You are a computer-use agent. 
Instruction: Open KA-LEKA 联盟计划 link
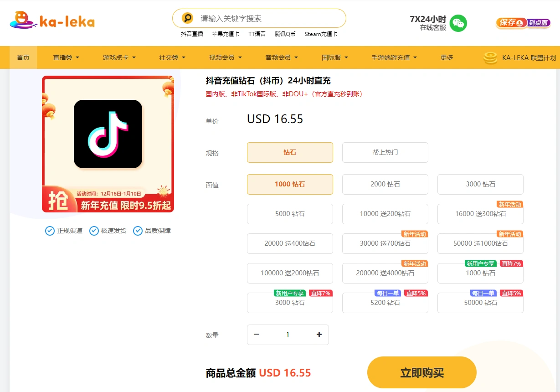tap(529, 58)
